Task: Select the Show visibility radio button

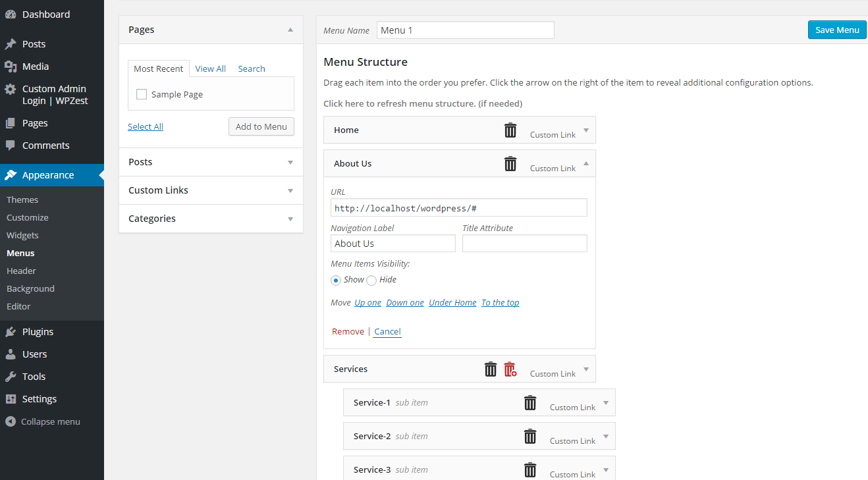Action: [x=336, y=280]
